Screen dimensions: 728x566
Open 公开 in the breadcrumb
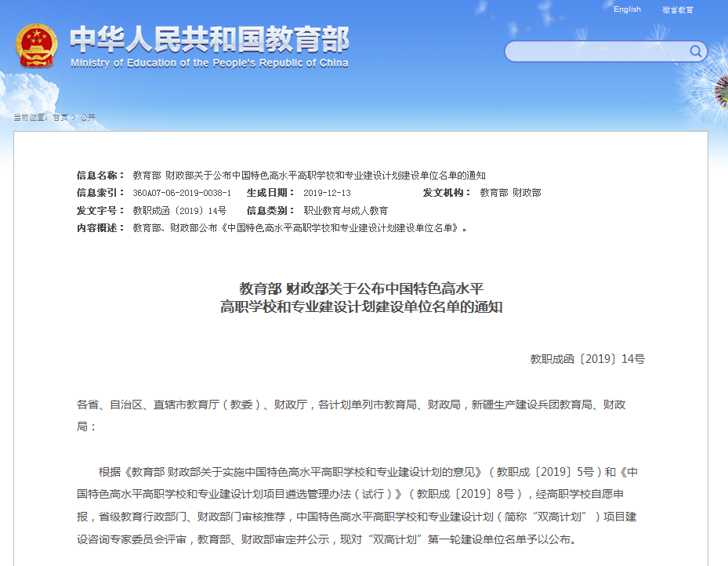point(87,118)
